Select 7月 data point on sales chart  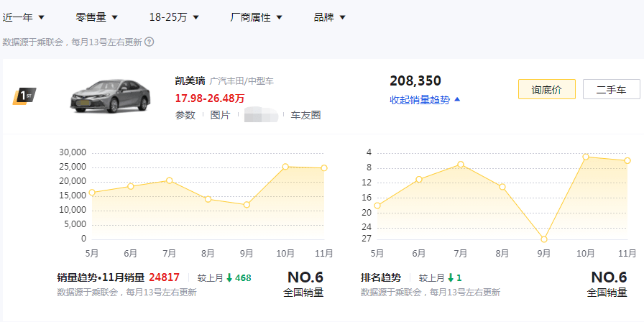coord(169,180)
